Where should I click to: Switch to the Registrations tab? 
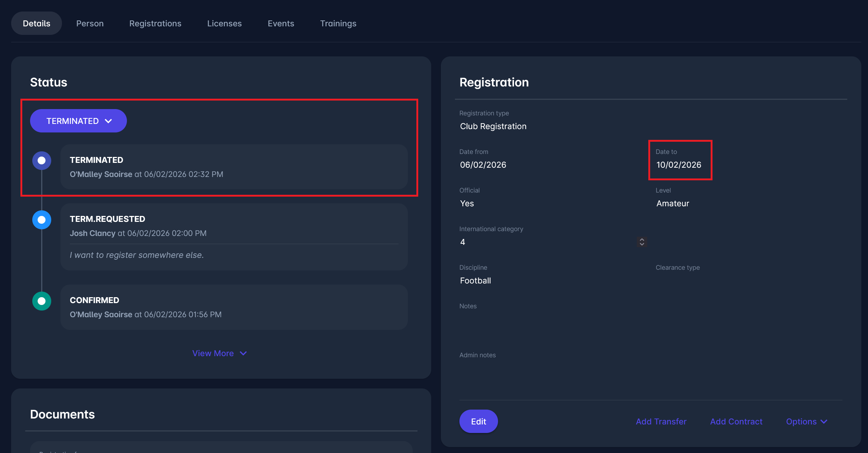pyautogui.click(x=155, y=23)
